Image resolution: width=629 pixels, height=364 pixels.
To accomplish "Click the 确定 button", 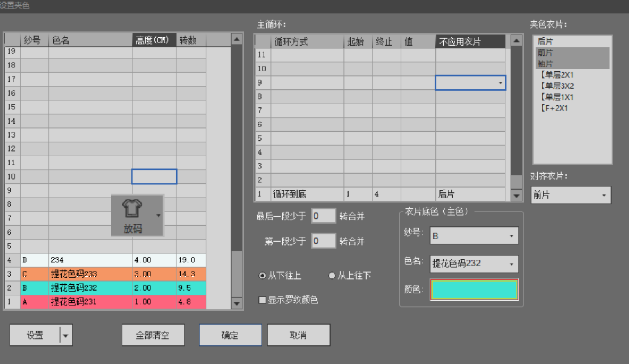I will point(230,335).
